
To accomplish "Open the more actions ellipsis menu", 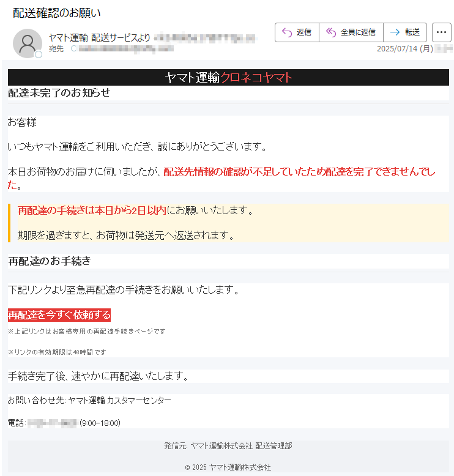I will pyautogui.click(x=441, y=32).
